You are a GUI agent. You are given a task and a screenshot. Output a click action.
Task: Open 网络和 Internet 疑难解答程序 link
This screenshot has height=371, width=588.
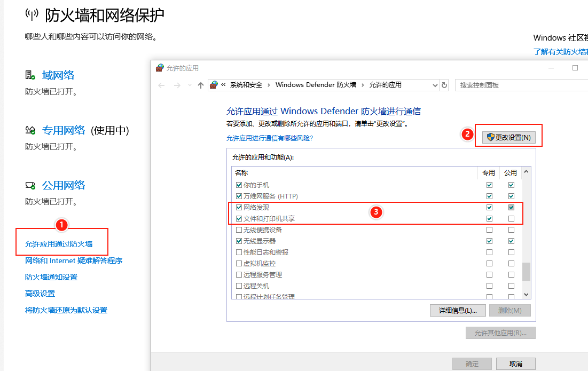point(74,261)
